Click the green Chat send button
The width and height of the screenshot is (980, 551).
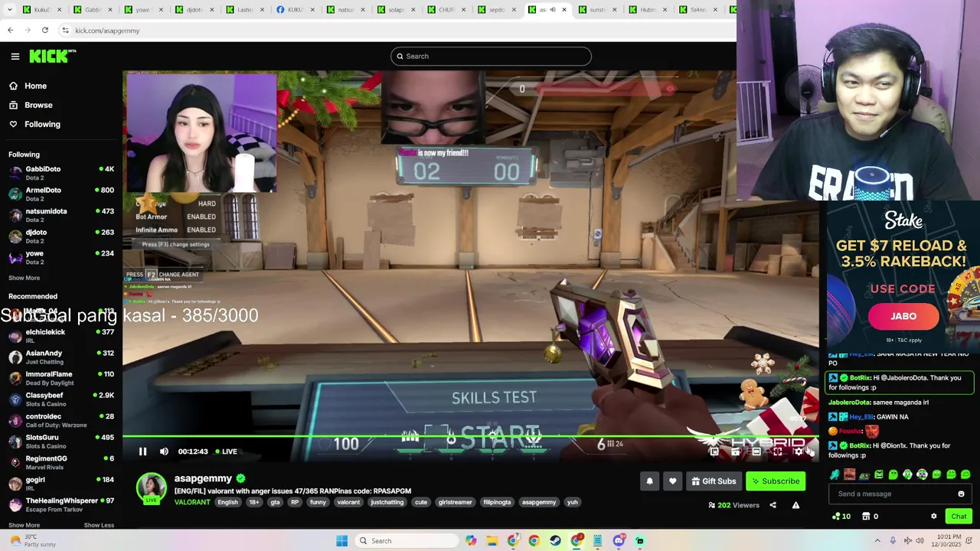coord(959,517)
